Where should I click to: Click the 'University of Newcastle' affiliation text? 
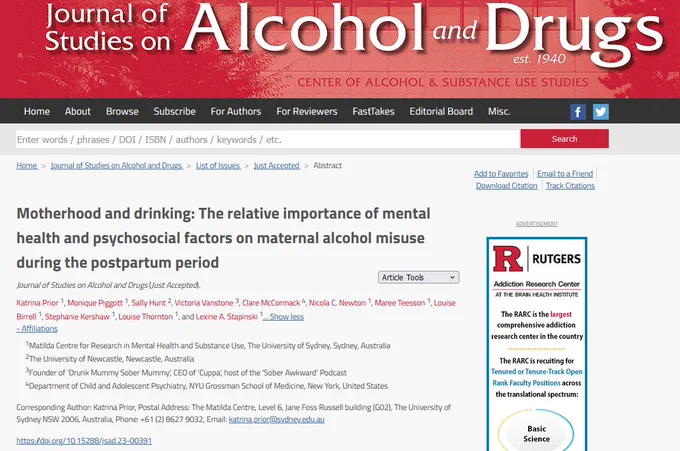pos(110,359)
